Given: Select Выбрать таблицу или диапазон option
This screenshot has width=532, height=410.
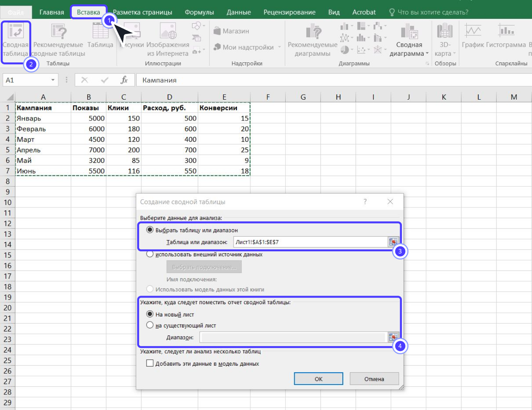Looking at the screenshot, I should coord(192,230).
